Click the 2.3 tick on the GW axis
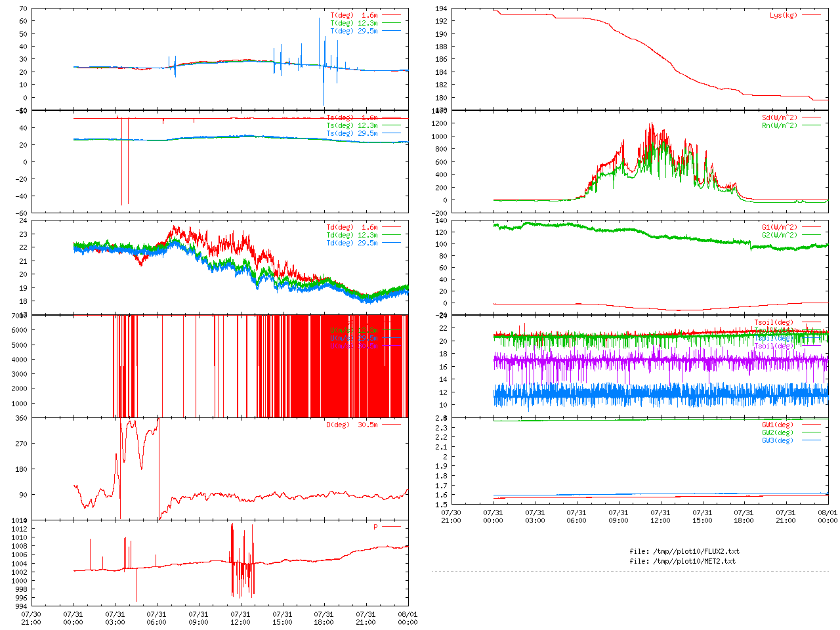Viewport: 840px width, 630px height. tap(441, 427)
